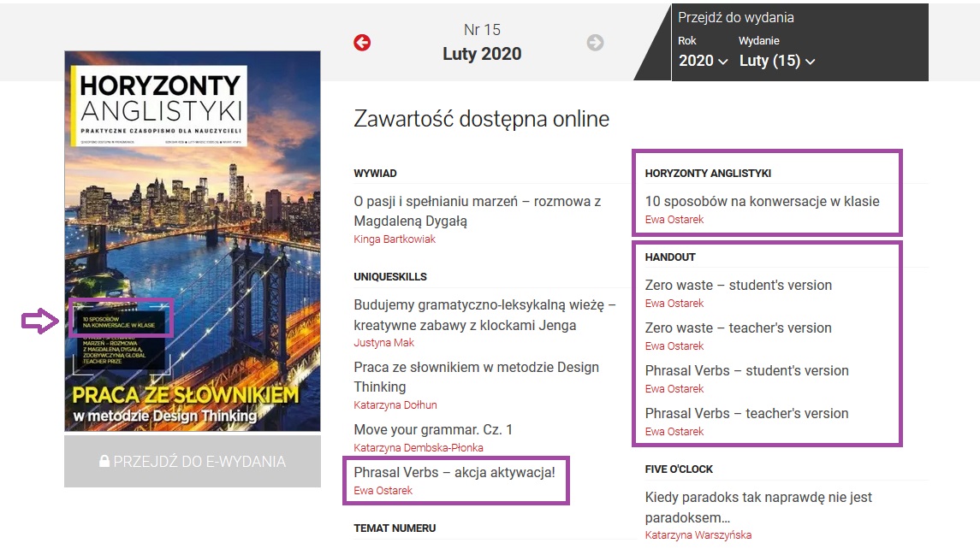Open the Wydanie Luty (15) dropdown
The image size is (980, 549).
pyautogui.click(x=776, y=61)
